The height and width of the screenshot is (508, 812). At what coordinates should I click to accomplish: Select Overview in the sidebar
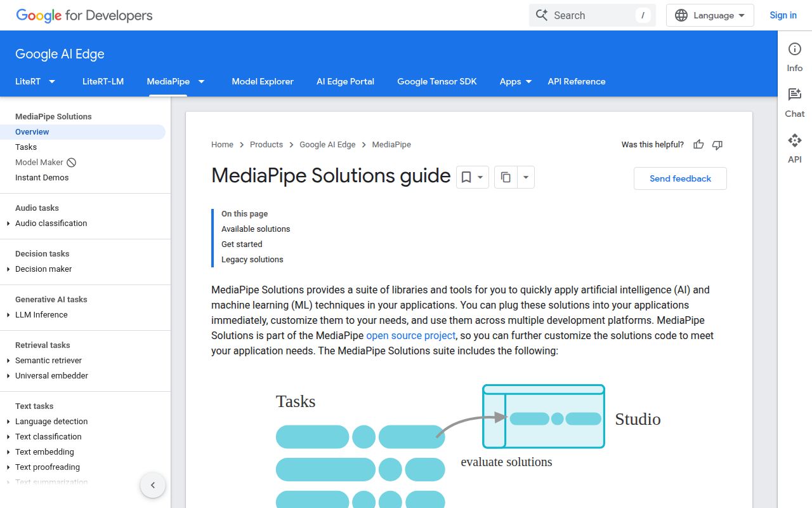point(82,132)
